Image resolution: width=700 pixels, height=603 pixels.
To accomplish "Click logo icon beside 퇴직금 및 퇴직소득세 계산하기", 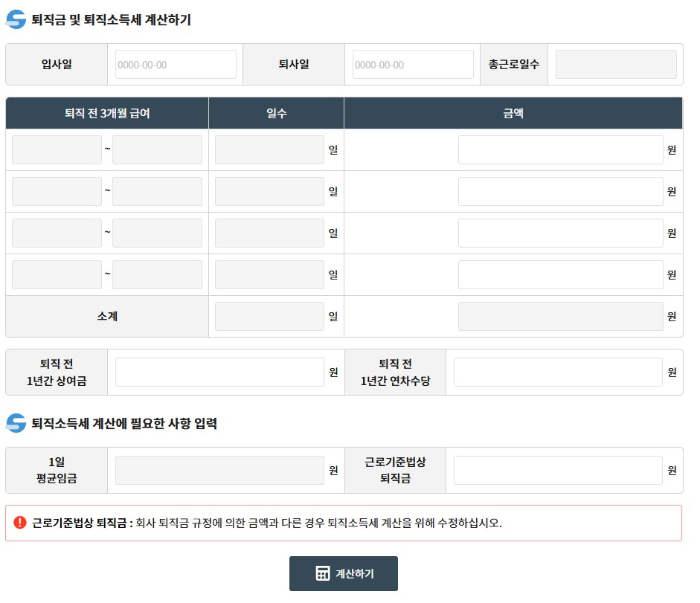I will pos(16,19).
